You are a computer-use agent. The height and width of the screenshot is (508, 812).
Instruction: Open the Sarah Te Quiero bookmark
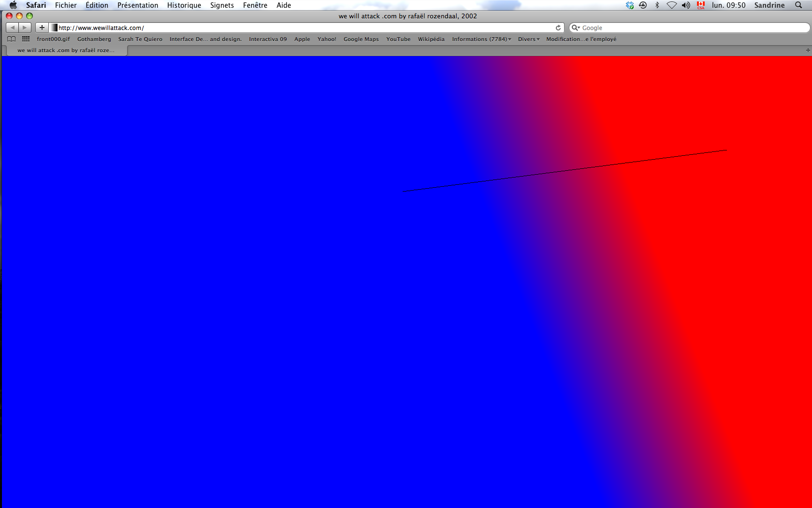click(x=140, y=39)
